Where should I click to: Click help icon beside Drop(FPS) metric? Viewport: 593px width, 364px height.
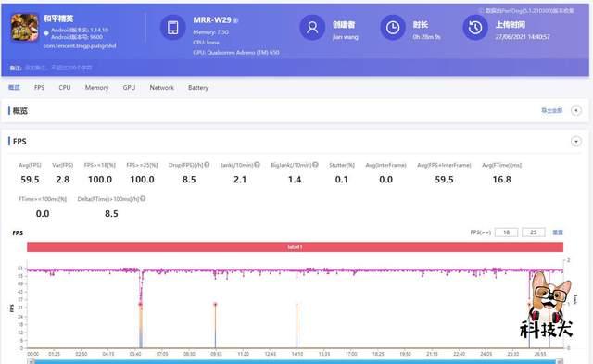point(207,165)
